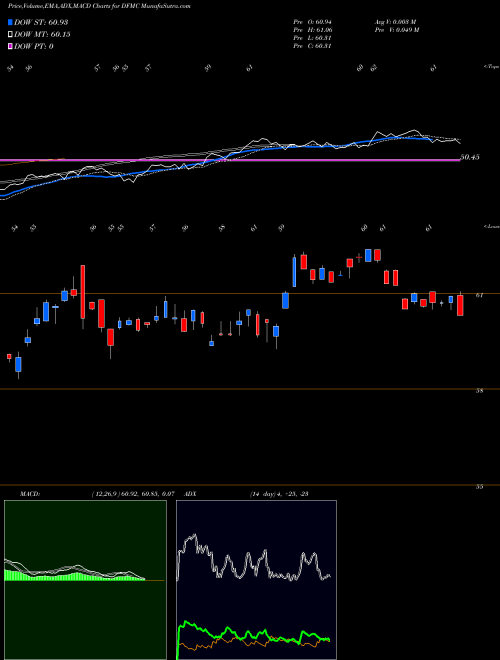Click the Pre C: 60.31 closing value
The width and height of the screenshot is (500, 660).
(x=312, y=46)
